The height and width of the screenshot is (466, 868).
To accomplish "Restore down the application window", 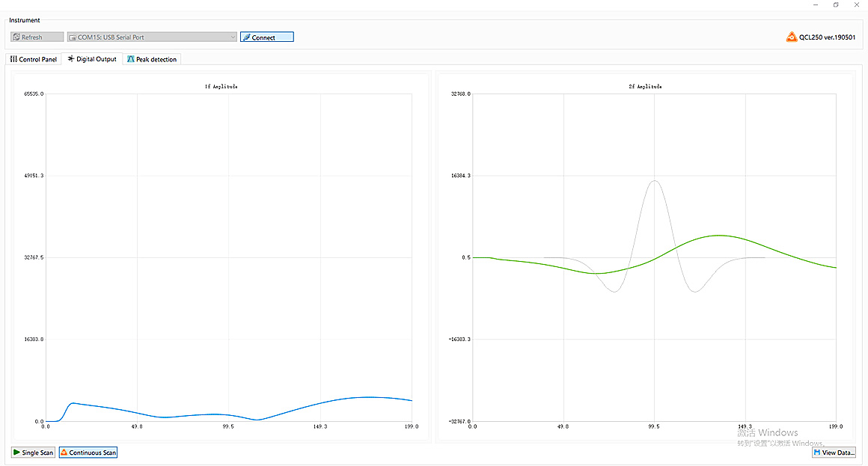I will [836, 4].
